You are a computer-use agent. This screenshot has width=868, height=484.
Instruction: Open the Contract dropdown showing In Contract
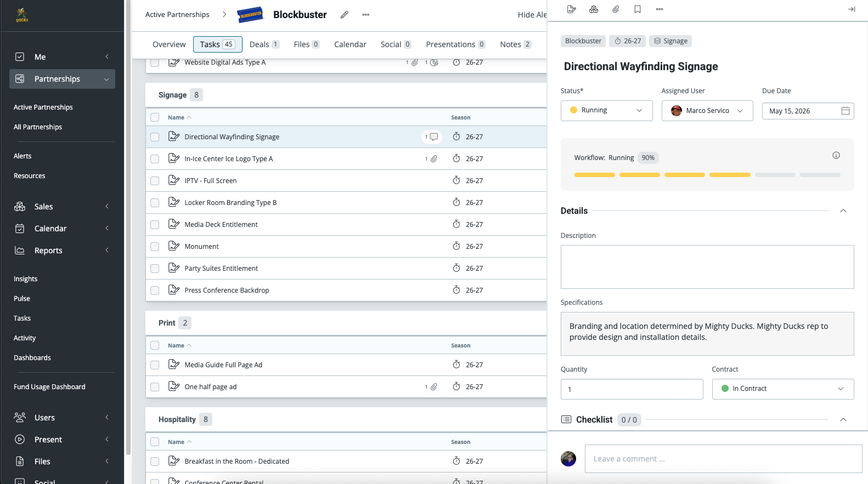(783, 389)
